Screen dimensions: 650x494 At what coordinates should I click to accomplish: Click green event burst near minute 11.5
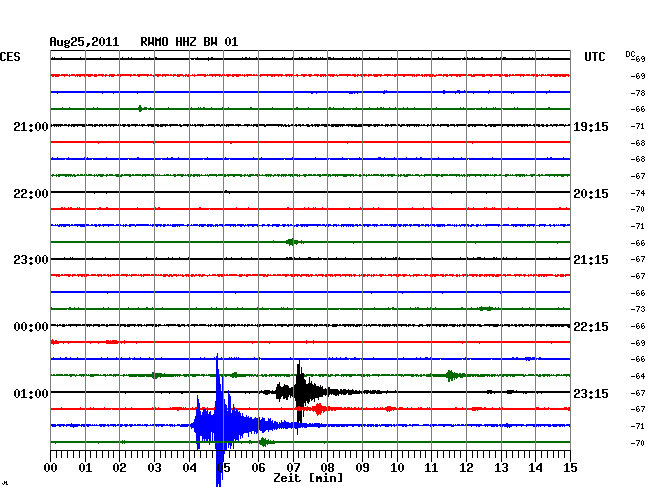click(452, 375)
